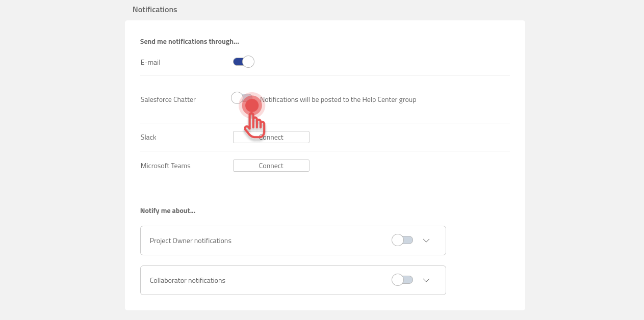Enable Collaborator notifications
644x320 pixels.
coord(402,280)
